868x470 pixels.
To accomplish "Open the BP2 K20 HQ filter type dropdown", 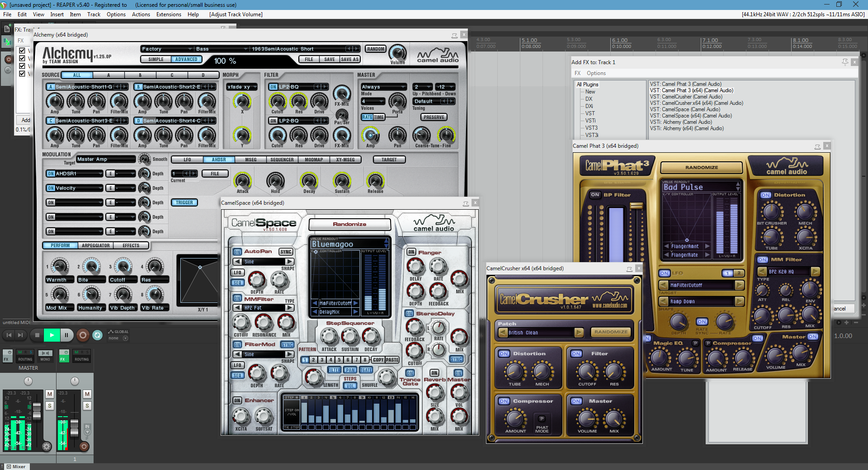I will coord(788,271).
